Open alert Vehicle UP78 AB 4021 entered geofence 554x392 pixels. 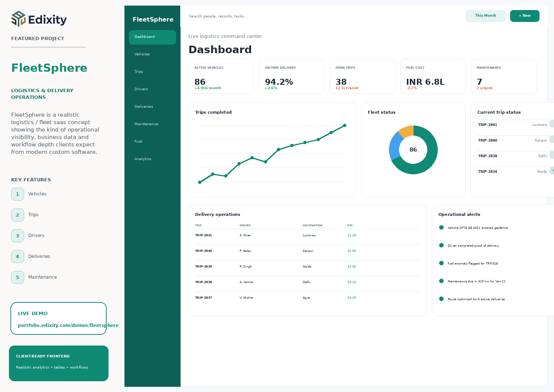(478, 228)
